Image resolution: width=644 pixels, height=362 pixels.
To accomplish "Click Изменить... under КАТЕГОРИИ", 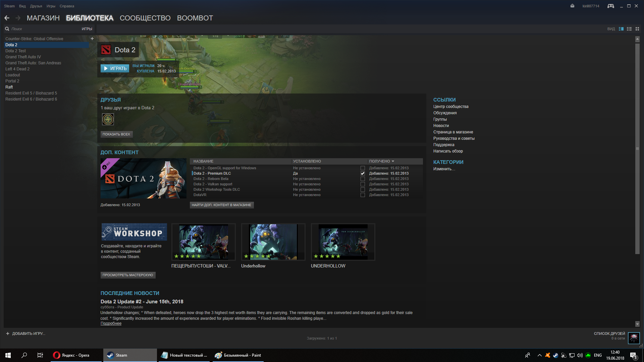I will 444,169.
